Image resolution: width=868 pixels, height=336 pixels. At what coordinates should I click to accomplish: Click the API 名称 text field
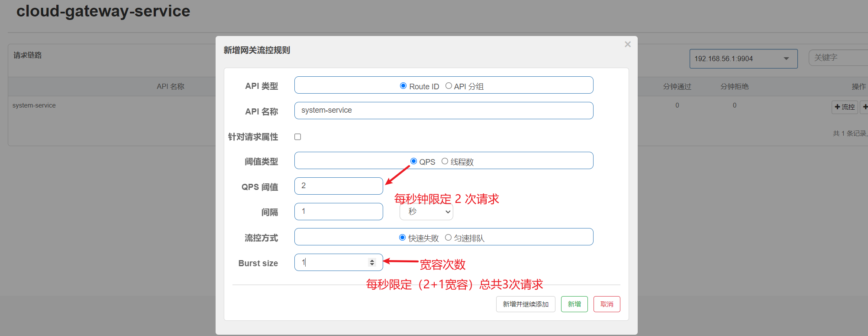443,111
